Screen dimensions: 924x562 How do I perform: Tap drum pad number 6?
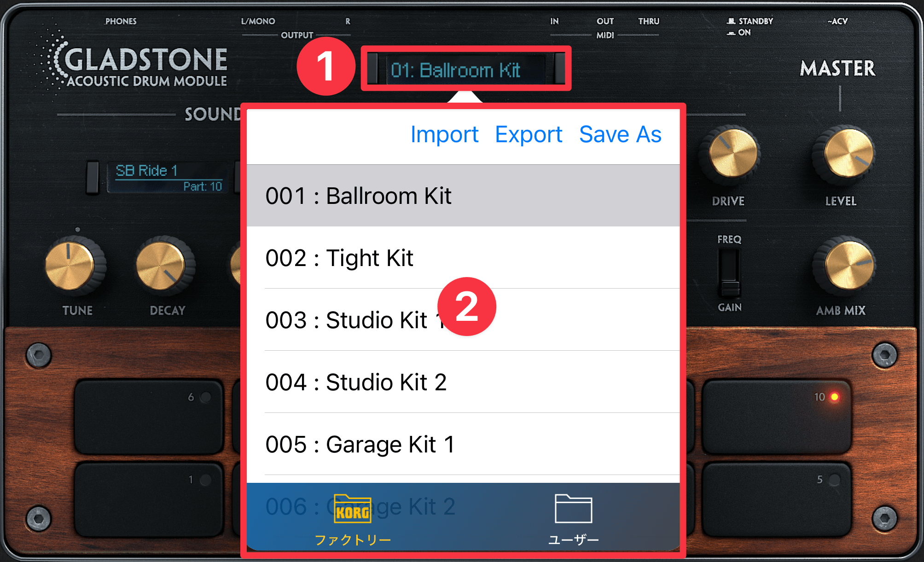coord(148,417)
